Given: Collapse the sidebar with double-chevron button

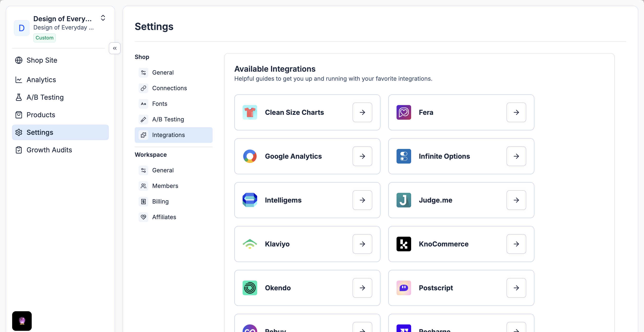Looking at the screenshot, I should tap(114, 48).
